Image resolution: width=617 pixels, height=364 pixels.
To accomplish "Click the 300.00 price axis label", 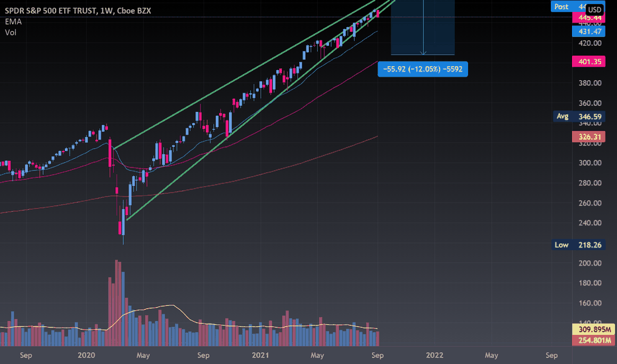I will pyautogui.click(x=590, y=163).
